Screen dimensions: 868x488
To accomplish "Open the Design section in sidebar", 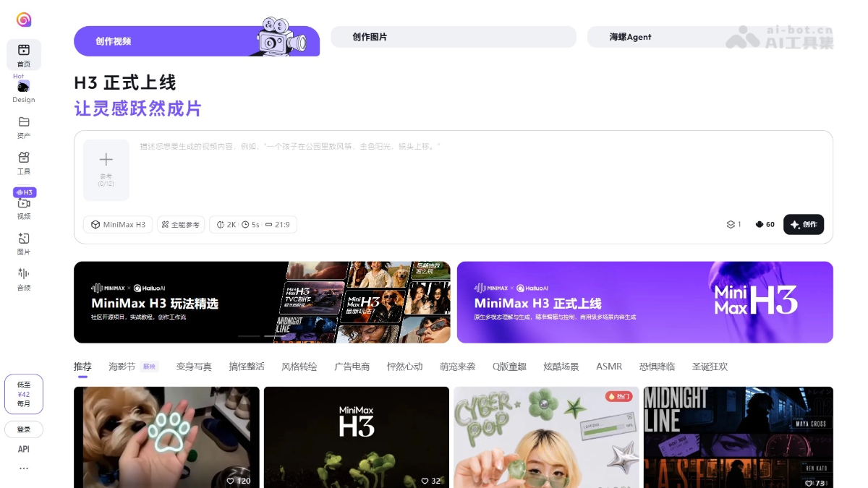I will 24,91.
